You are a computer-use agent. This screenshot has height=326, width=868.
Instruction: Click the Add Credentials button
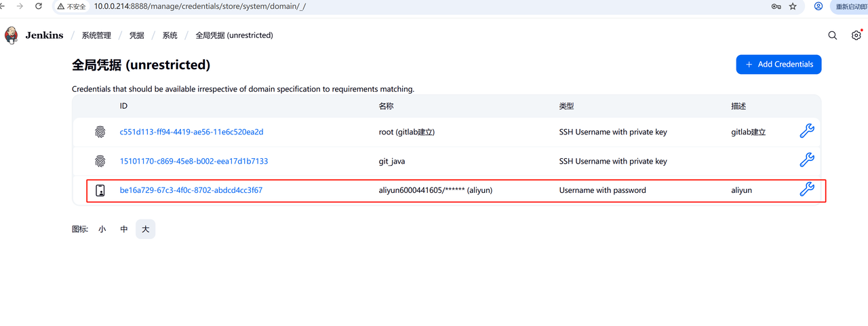coord(778,65)
